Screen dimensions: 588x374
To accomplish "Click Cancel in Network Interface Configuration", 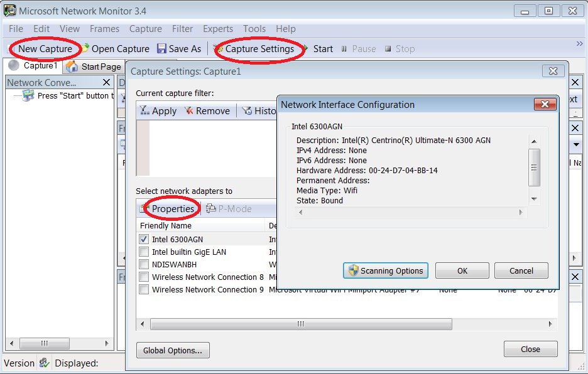I will point(521,270).
